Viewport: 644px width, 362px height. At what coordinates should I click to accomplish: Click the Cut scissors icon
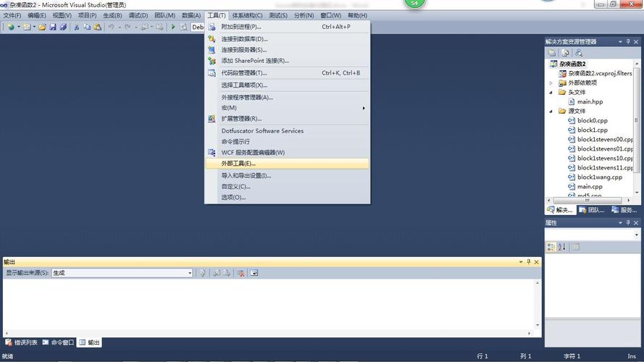76,27
